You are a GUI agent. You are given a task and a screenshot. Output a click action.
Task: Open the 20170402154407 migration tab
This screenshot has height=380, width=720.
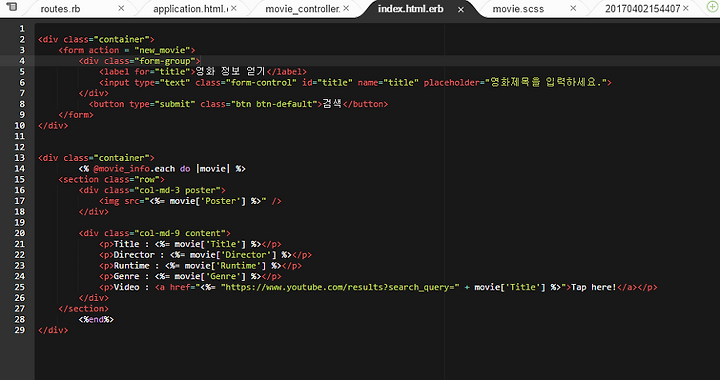(x=642, y=9)
